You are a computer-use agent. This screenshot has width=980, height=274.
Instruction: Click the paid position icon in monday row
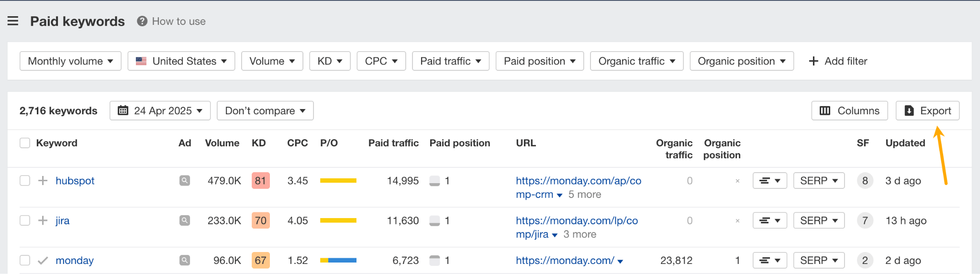[434, 260]
